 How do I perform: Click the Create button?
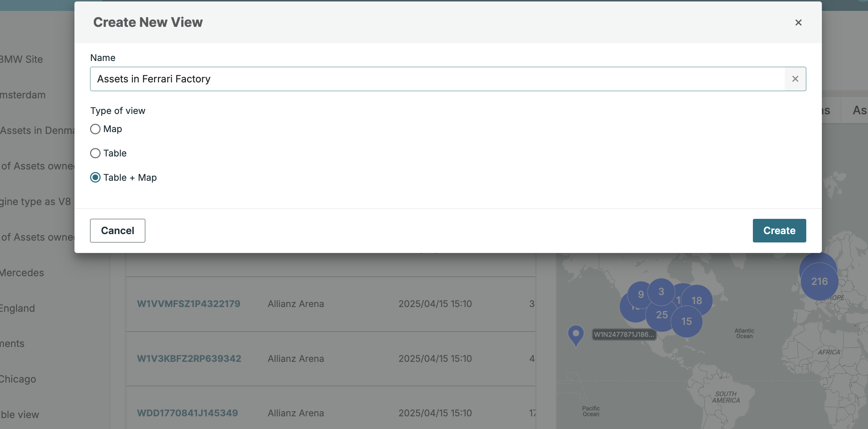pos(779,230)
